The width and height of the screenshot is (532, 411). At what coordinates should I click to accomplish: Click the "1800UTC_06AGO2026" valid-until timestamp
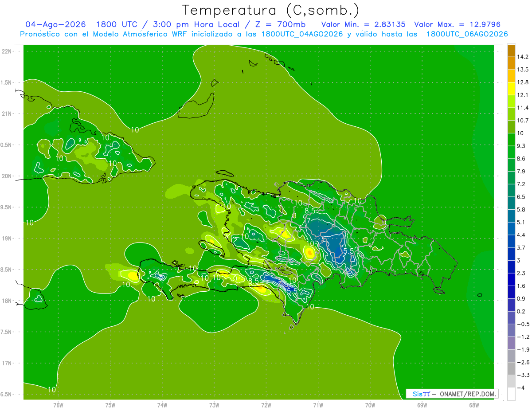pos(467,34)
